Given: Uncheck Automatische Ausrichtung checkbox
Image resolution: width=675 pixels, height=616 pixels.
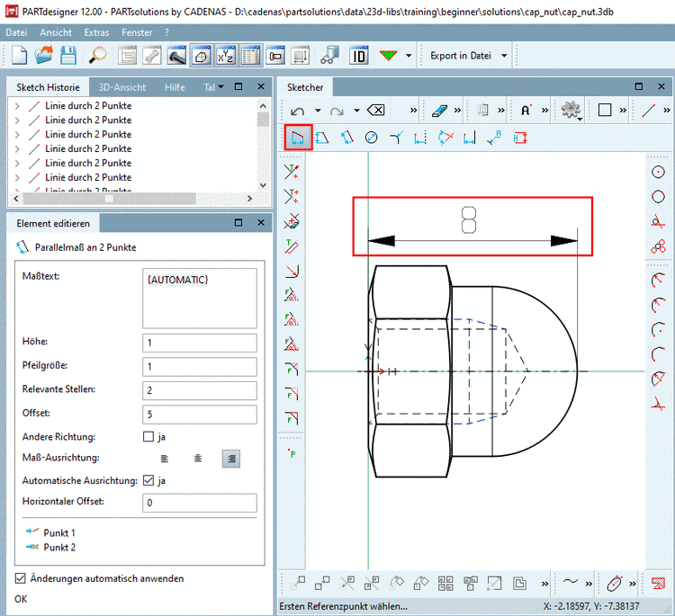Looking at the screenshot, I should 148,480.
